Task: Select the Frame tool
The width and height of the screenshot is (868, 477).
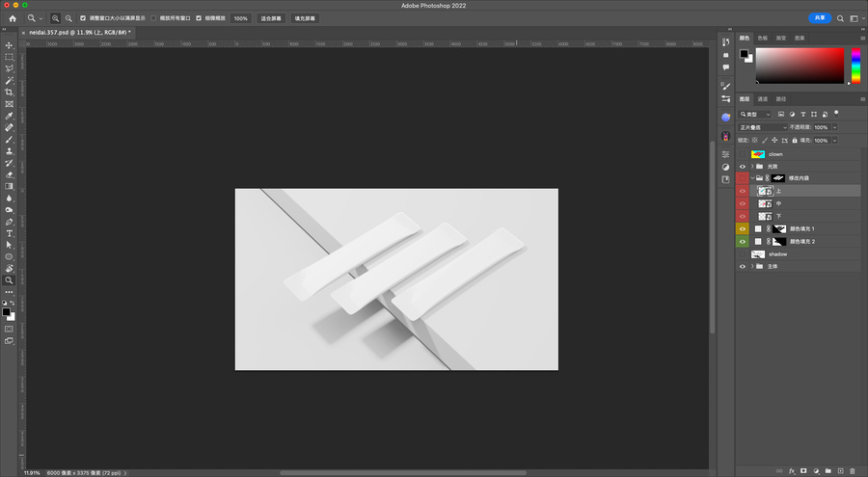Action: [9, 104]
